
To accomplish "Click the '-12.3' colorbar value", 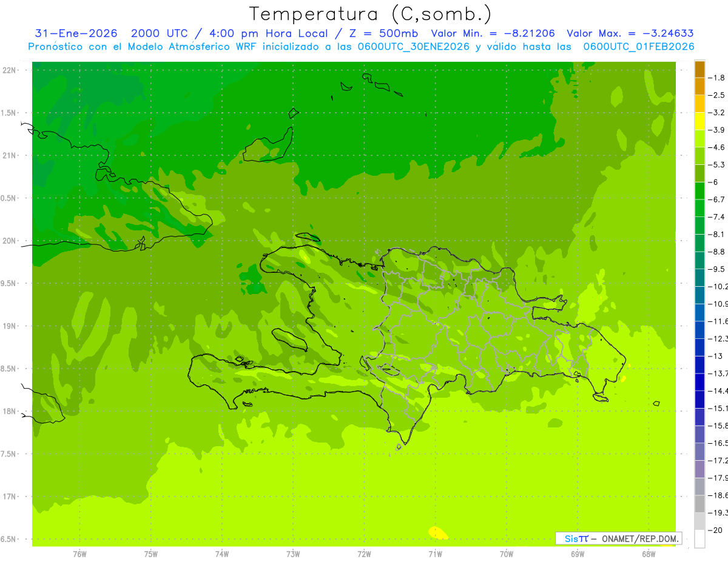I will [x=718, y=338].
